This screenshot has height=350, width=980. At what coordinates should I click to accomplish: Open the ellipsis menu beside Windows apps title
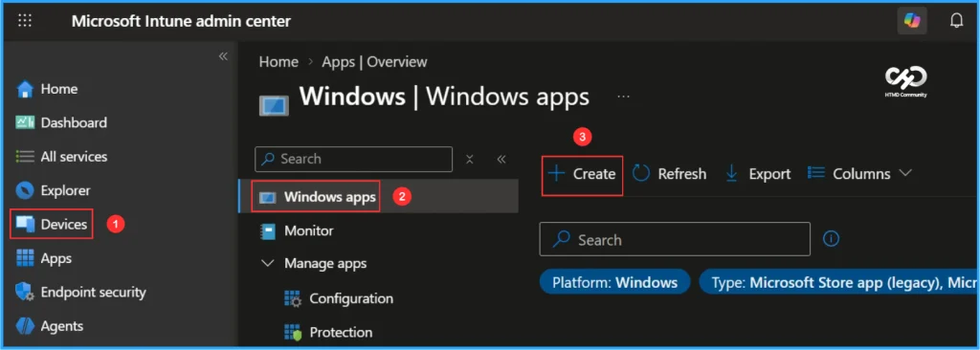click(x=623, y=98)
